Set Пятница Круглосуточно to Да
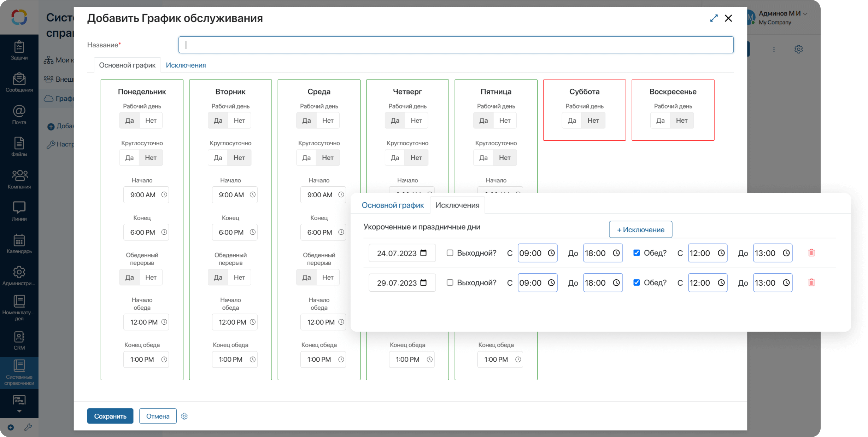This screenshot has width=868, height=437. point(483,158)
